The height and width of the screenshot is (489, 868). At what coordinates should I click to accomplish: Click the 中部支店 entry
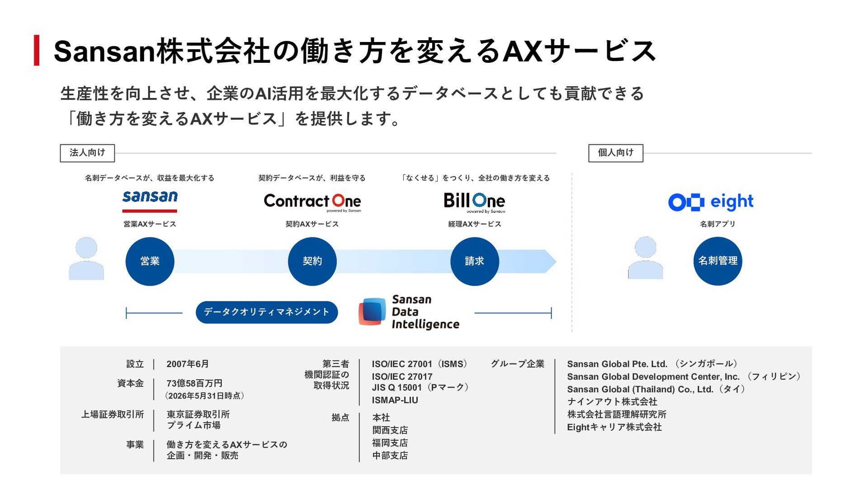390,456
